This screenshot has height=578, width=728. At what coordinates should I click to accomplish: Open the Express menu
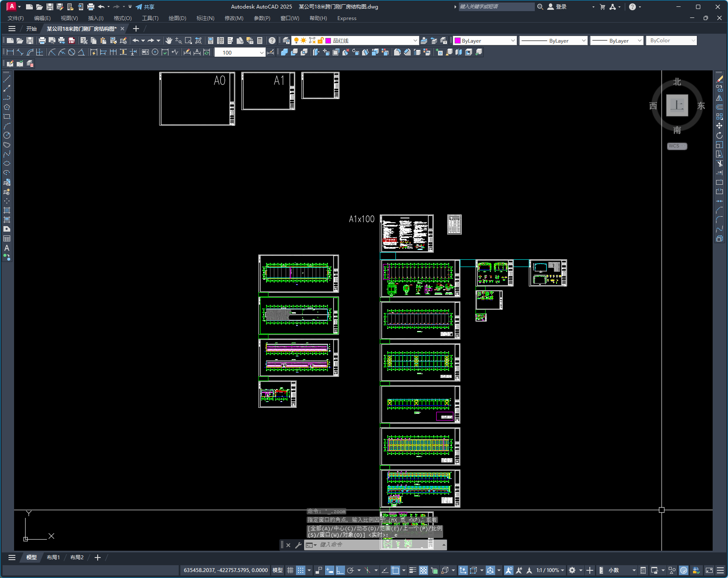point(347,18)
